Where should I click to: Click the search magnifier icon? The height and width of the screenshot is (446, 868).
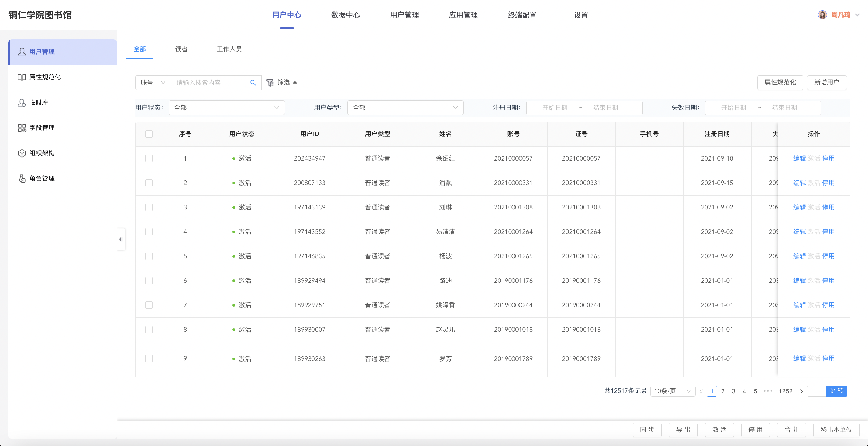[x=253, y=82]
